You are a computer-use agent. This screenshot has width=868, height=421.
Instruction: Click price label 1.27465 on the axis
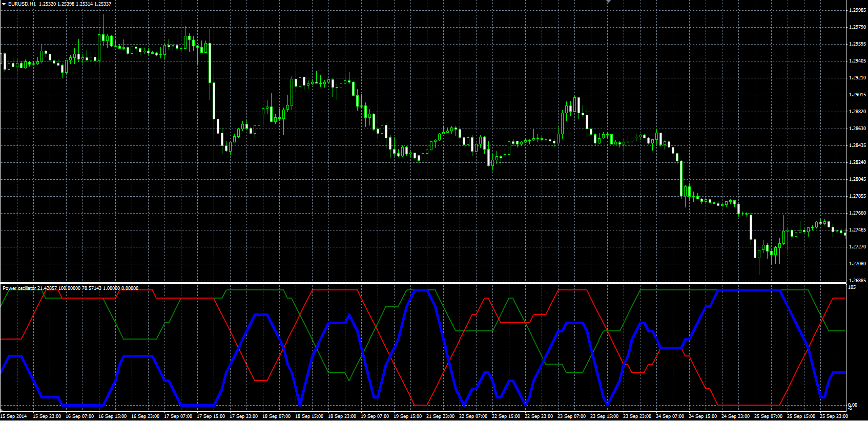coord(857,230)
